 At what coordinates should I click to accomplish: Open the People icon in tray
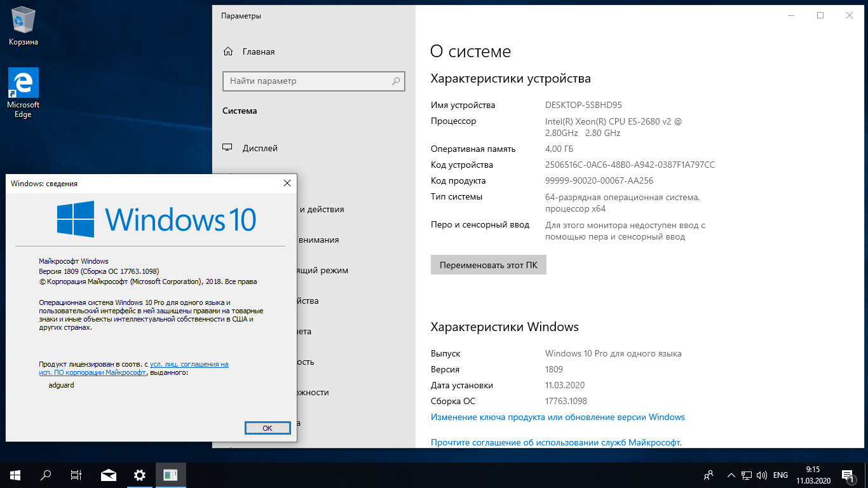coord(709,475)
